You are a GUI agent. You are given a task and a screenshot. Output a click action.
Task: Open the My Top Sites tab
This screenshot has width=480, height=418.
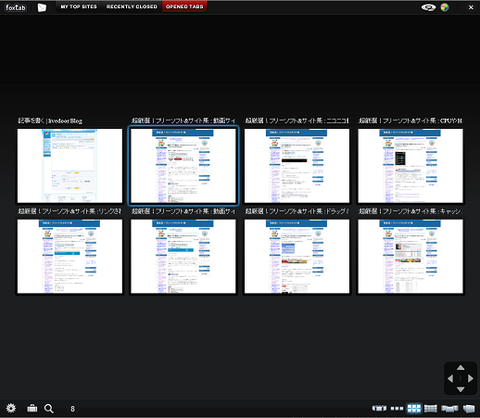79,7
